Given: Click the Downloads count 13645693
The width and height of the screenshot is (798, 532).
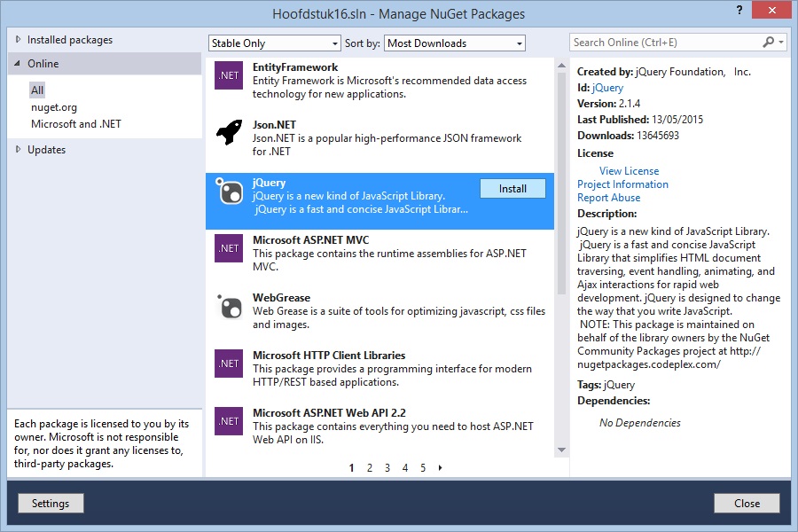Looking at the screenshot, I should (656, 136).
